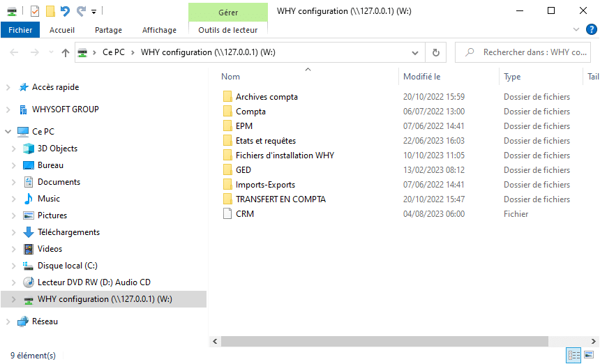Click the EPM folder icon

(227, 126)
